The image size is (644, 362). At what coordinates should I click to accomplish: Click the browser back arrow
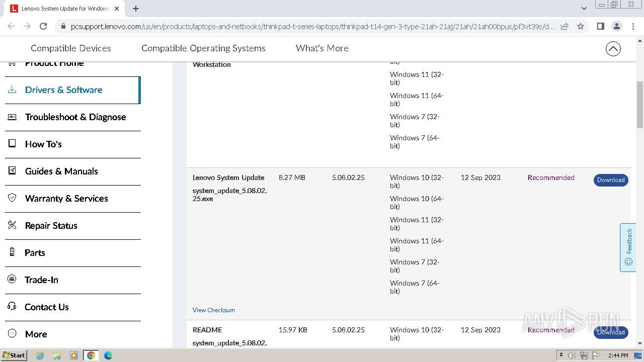tap(11, 26)
